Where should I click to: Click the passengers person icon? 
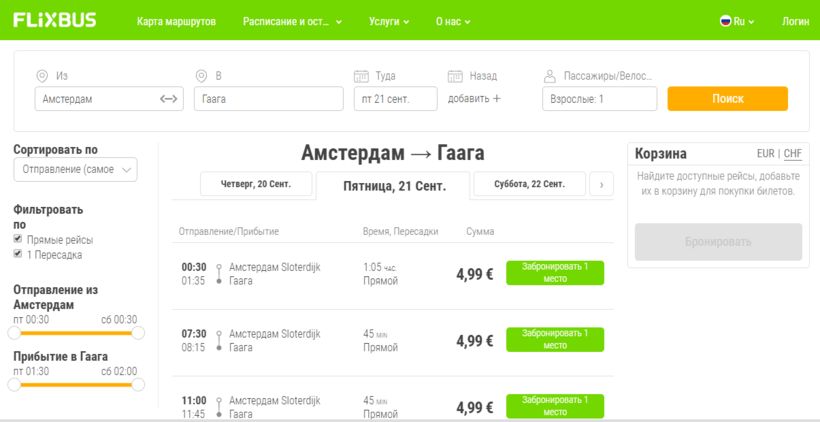tap(549, 76)
